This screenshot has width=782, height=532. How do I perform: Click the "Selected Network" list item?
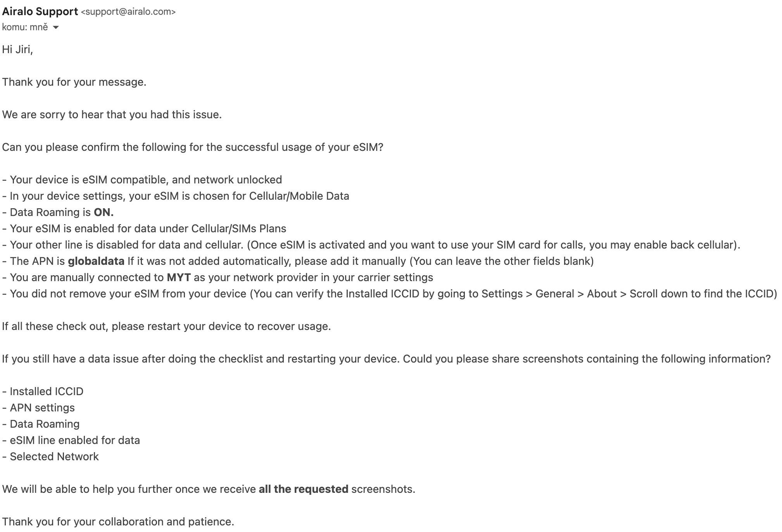54,457
